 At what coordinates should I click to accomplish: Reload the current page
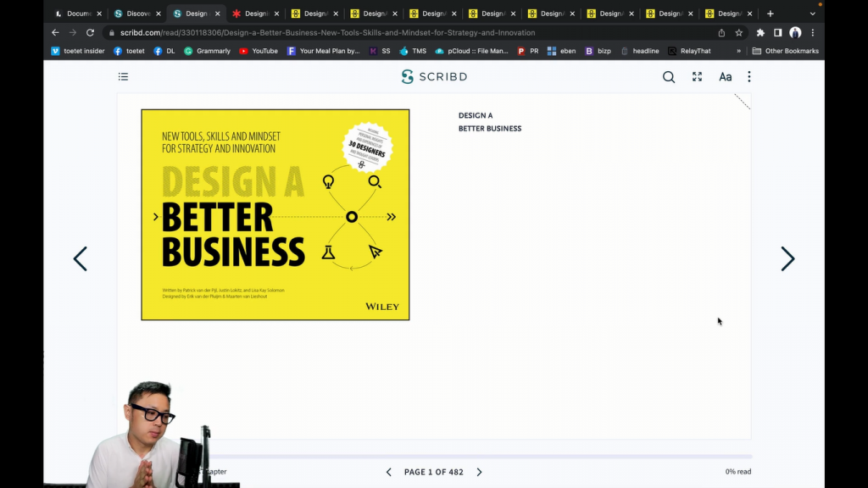[x=90, y=33]
